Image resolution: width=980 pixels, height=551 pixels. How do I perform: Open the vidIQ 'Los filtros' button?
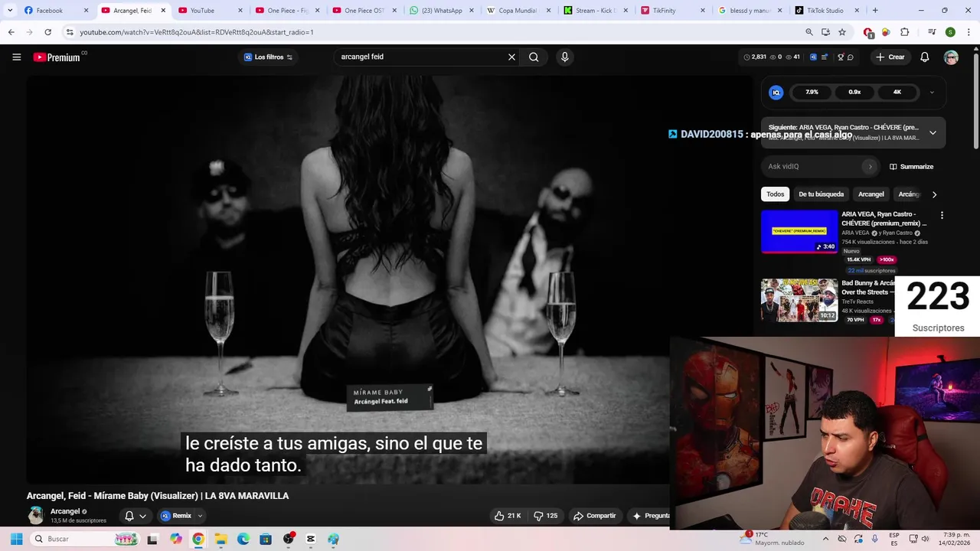[268, 57]
